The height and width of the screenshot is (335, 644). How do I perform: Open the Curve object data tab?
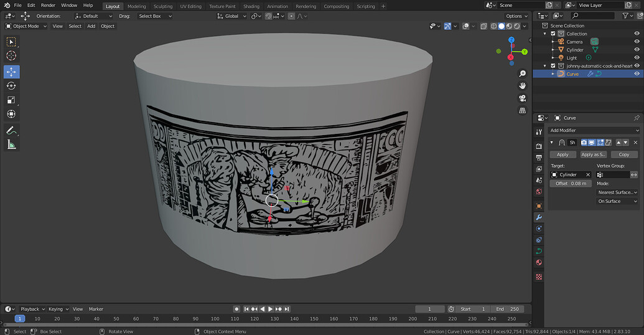(539, 251)
